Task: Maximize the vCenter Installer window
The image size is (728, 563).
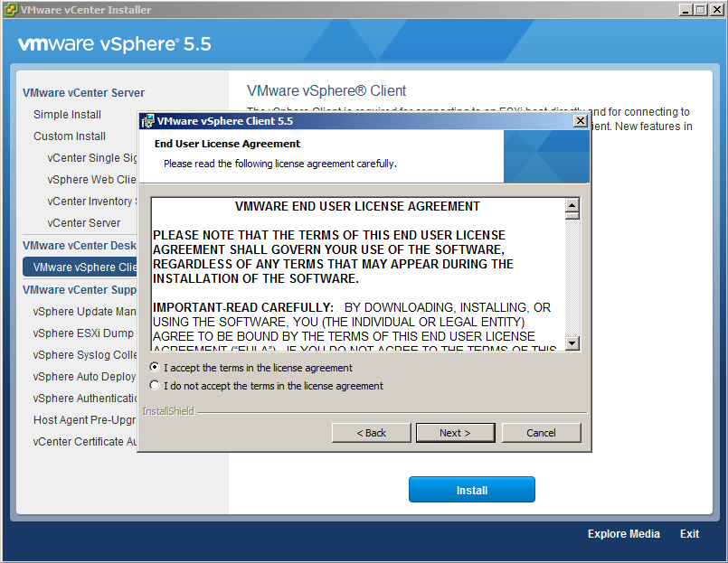Action: click(x=699, y=10)
